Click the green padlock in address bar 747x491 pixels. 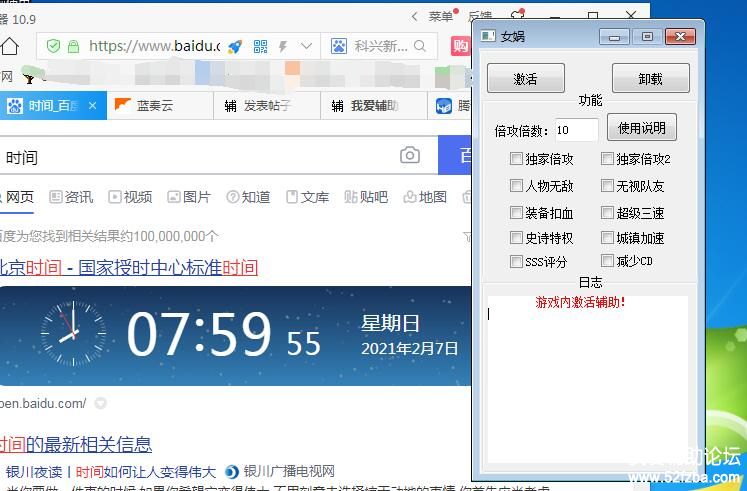pos(73,46)
